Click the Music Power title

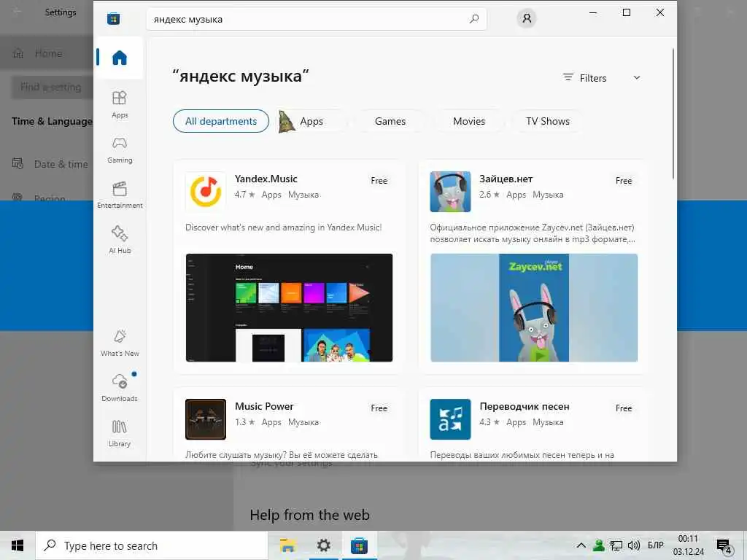pos(264,407)
